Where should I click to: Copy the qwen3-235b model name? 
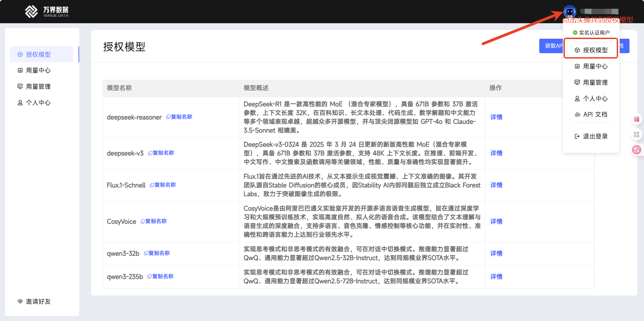[x=160, y=276]
